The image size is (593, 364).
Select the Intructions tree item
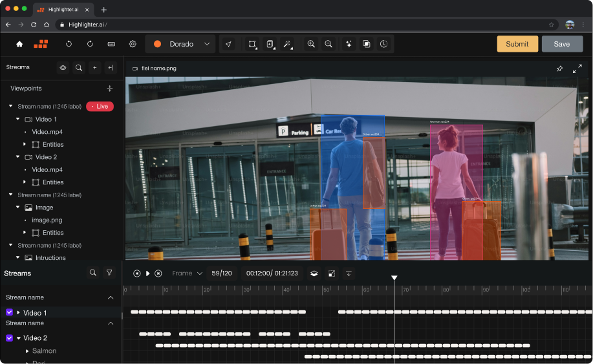tap(50, 258)
